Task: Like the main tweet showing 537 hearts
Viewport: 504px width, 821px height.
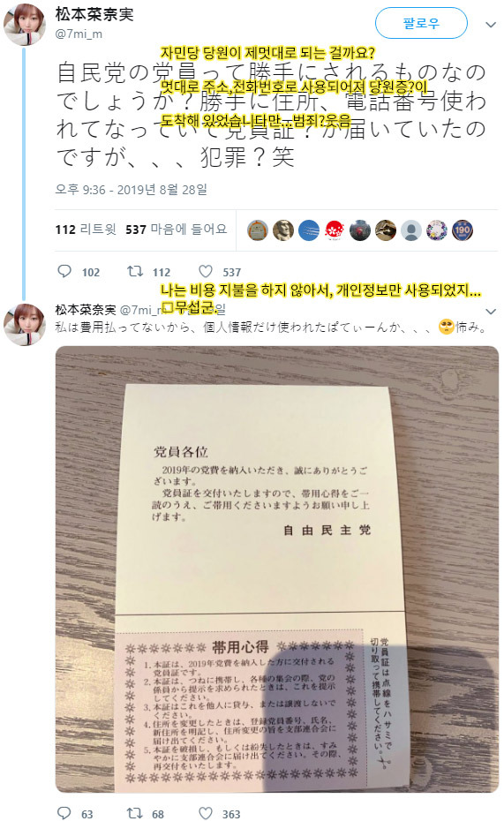Action: (x=205, y=271)
